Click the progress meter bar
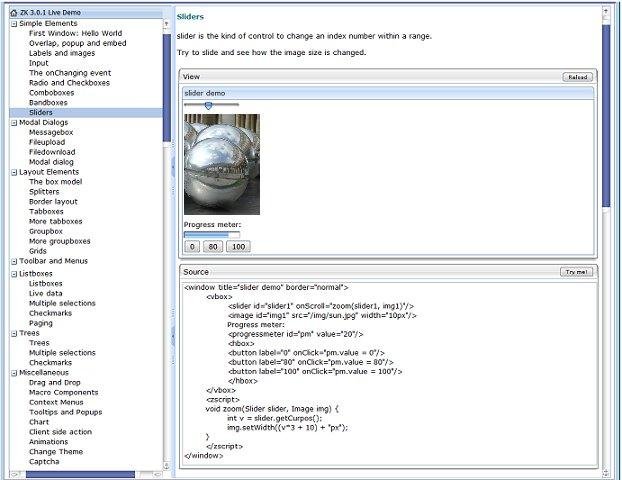The image size is (622, 480). (x=212, y=235)
